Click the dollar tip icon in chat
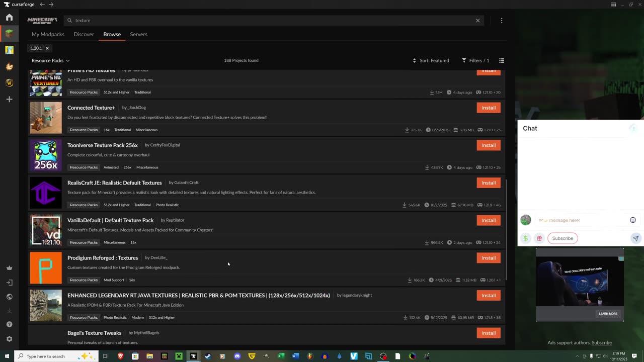Image resolution: width=644 pixels, height=362 pixels. pos(526,238)
